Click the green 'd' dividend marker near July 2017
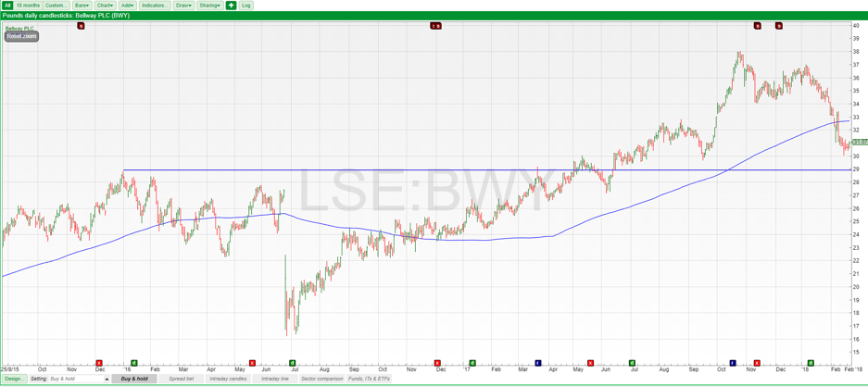This screenshot has width=868, height=387. point(633,363)
